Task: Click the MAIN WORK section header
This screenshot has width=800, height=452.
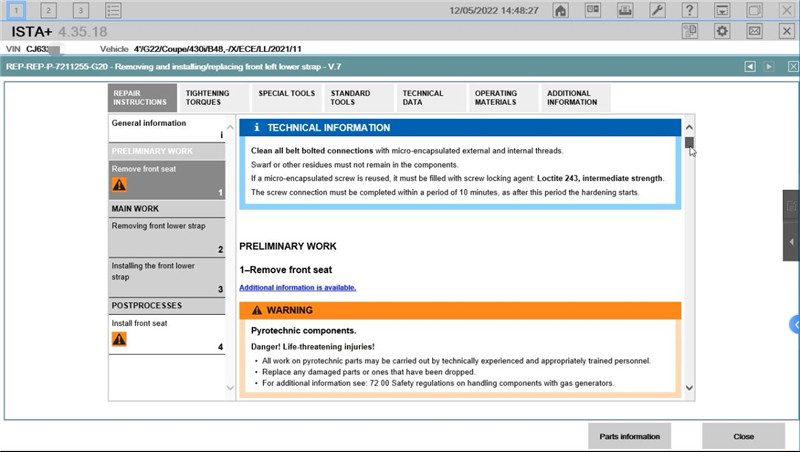Action: coord(167,209)
